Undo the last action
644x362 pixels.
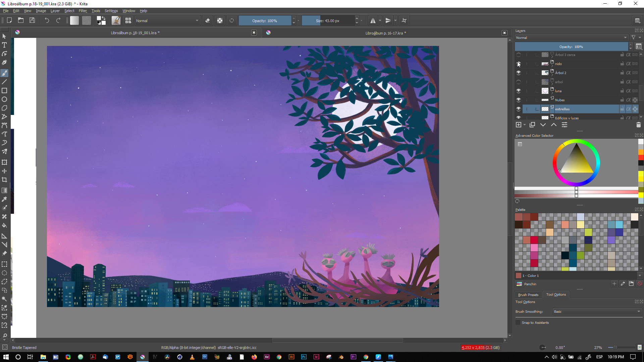[47, 20]
